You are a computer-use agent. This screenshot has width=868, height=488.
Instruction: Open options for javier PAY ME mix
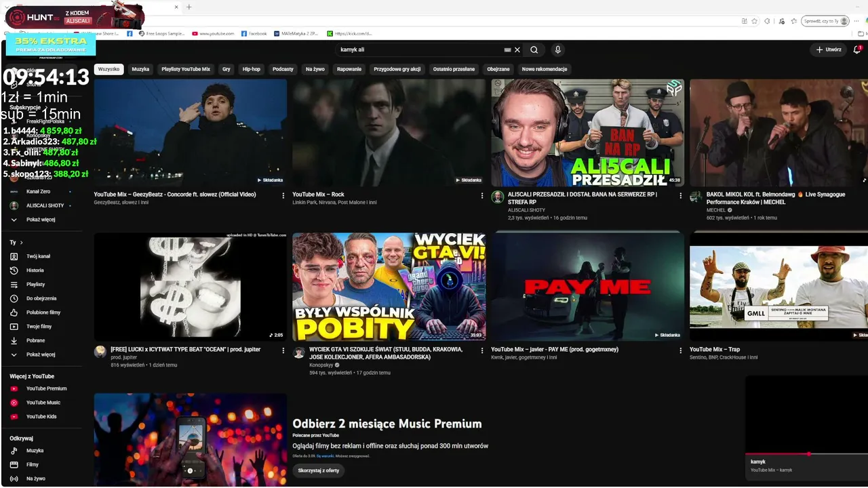[681, 350]
